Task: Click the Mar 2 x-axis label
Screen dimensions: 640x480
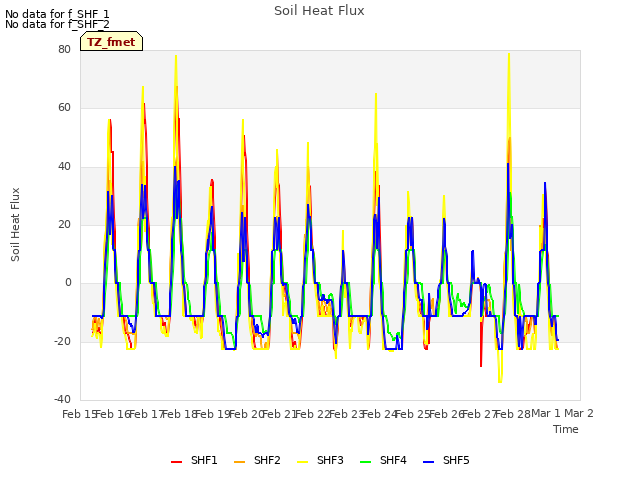Action: (x=579, y=413)
